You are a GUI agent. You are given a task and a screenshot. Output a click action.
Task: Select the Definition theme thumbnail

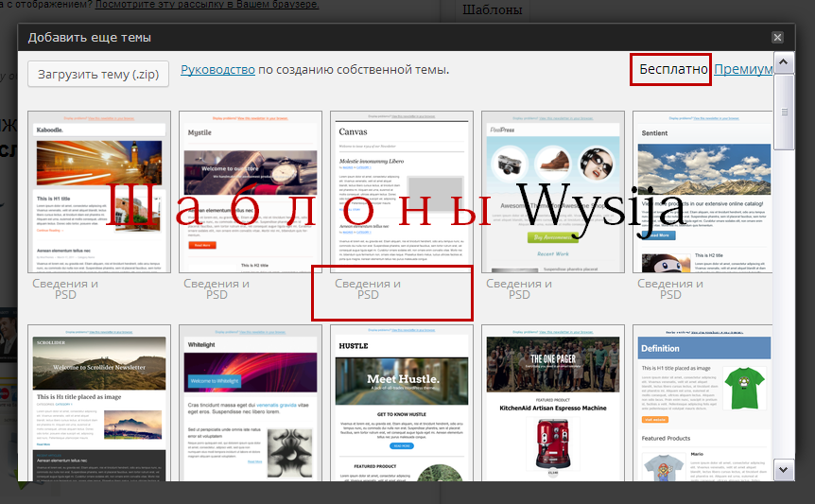pos(702,403)
